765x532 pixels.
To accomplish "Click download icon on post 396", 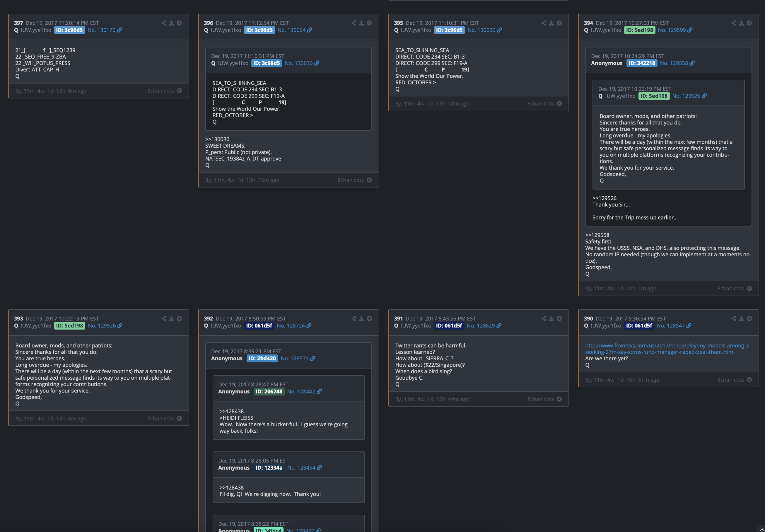I will point(361,23).
